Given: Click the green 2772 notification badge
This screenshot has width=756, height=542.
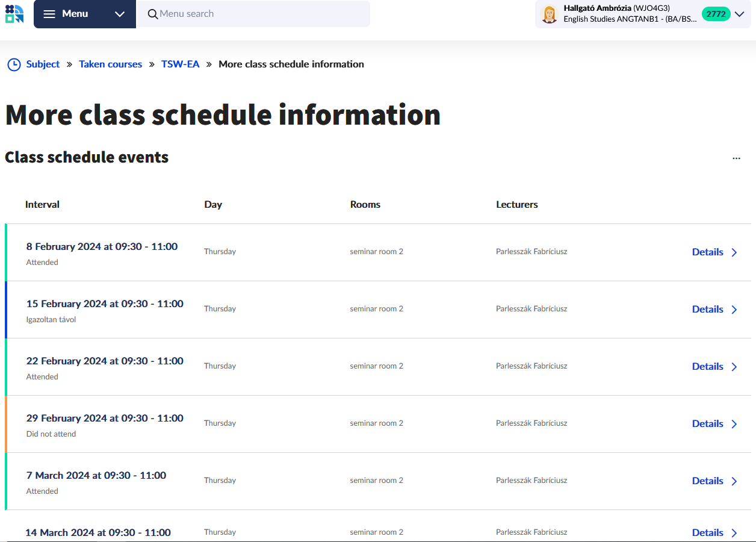Looking at the screenshot, I should [716, 14].
